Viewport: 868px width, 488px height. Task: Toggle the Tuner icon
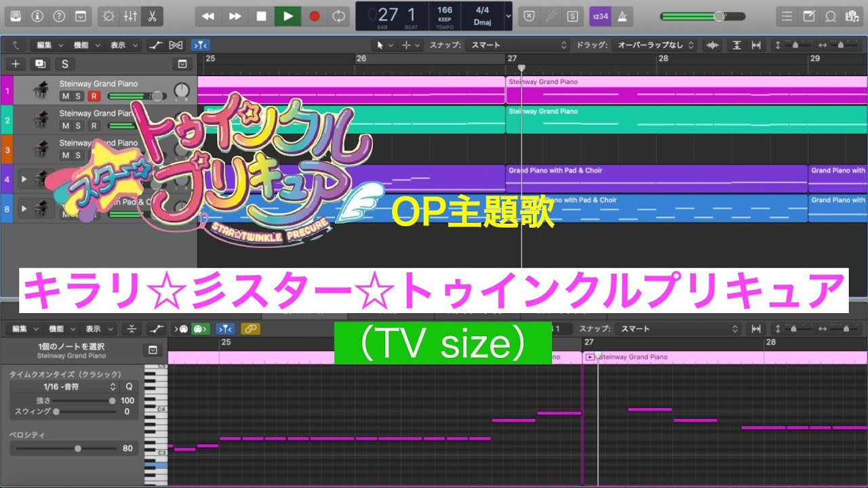point(552,16)
